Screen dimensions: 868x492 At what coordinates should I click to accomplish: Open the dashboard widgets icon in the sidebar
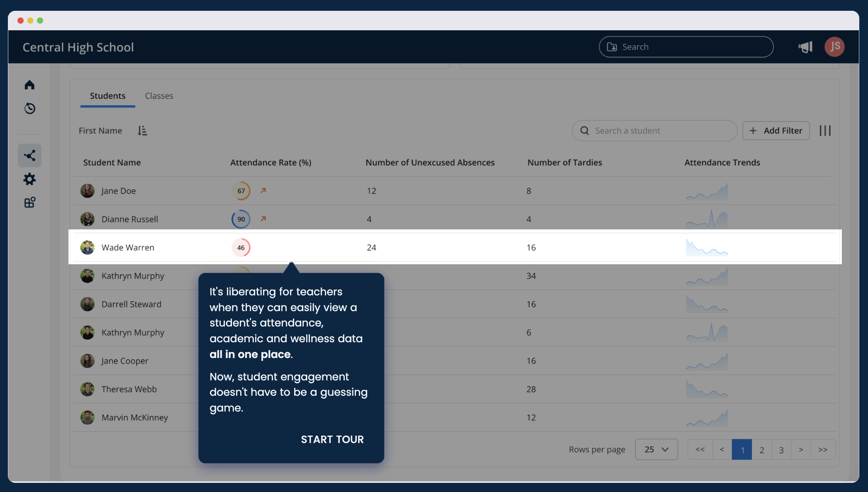29,203
